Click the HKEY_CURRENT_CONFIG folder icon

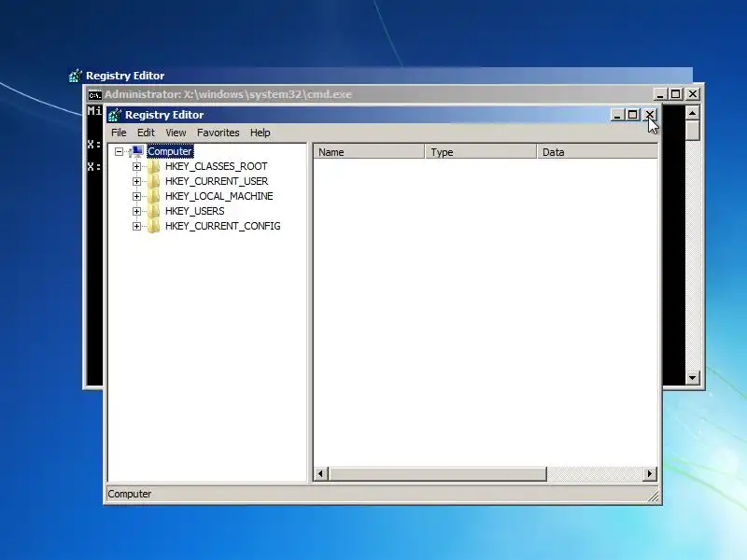pos(154,226)
